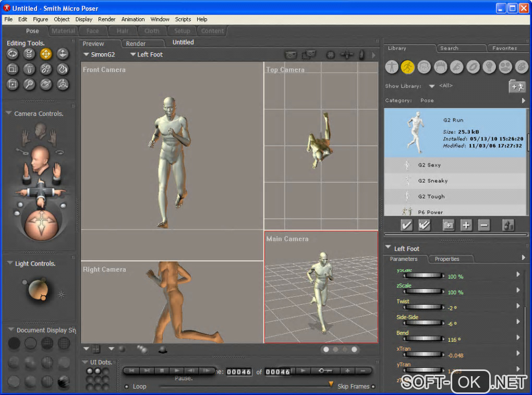
Task: Select the Rotate editing tool
Action: [13, 54]
